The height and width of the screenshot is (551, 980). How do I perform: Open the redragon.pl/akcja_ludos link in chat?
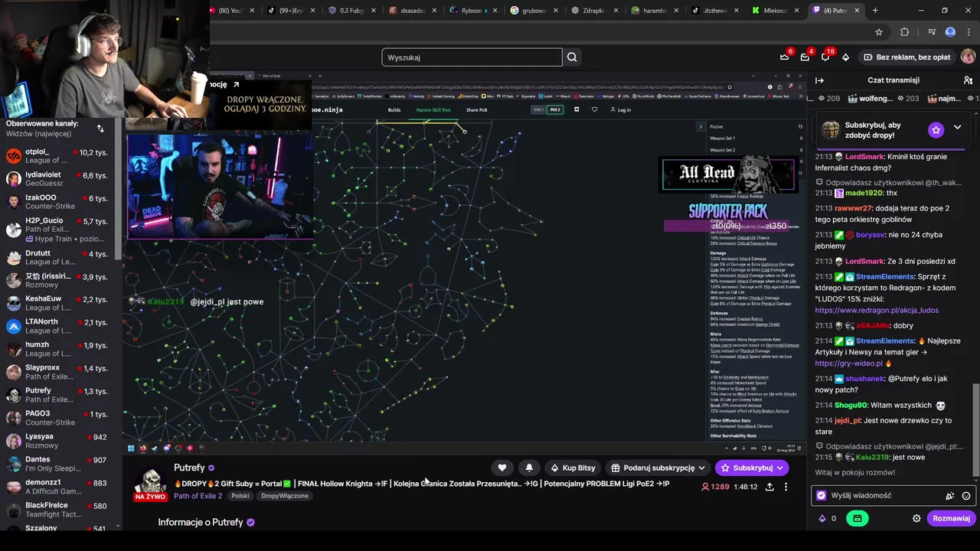tap(877, 310)
